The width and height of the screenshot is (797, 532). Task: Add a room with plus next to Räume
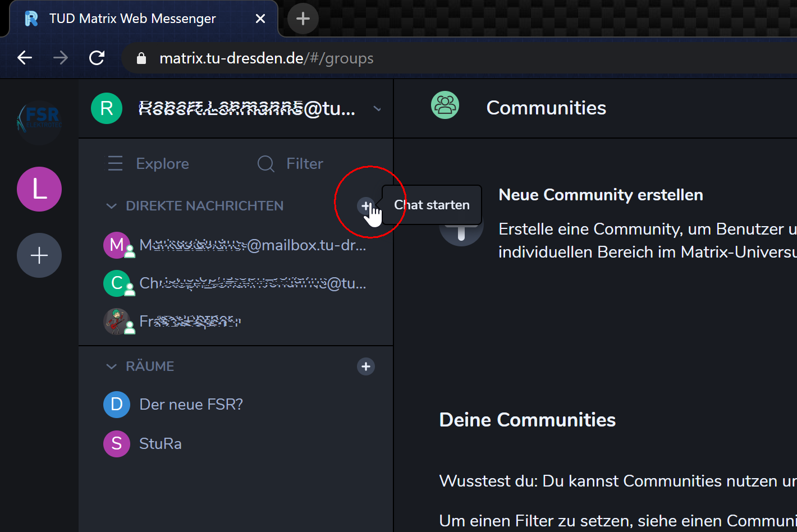365,366
